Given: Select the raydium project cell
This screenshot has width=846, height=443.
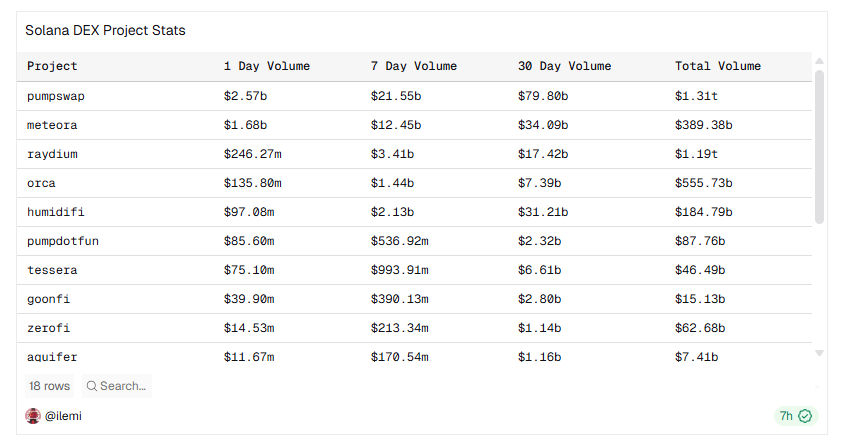Looking at the screenshot, I should tap(52, 154).
